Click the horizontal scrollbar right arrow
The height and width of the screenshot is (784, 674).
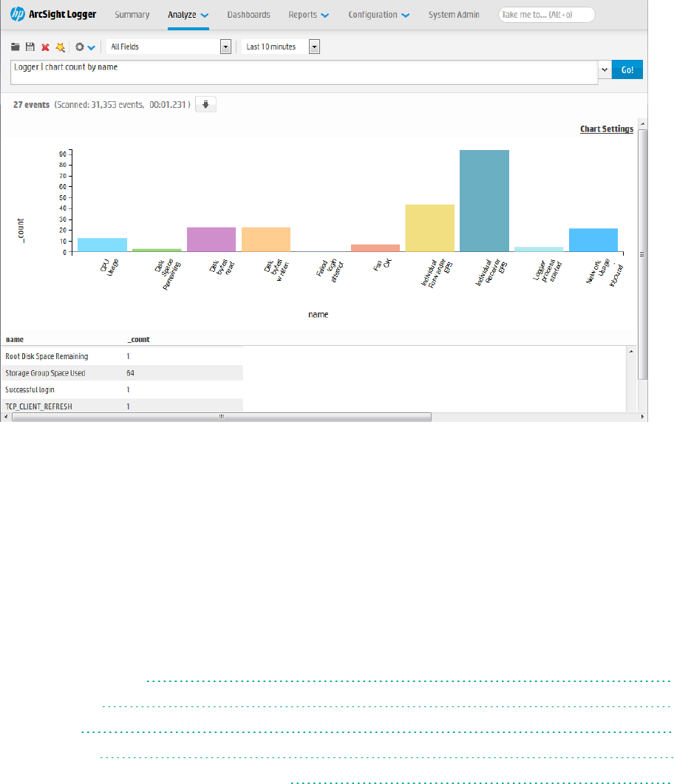(x=642, y=417)
